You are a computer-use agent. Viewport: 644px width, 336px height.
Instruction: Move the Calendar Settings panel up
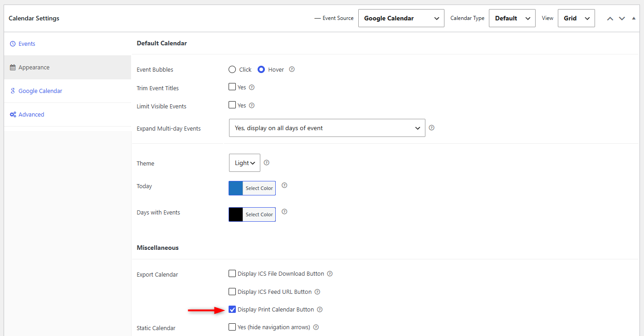[x=610, y=19]
